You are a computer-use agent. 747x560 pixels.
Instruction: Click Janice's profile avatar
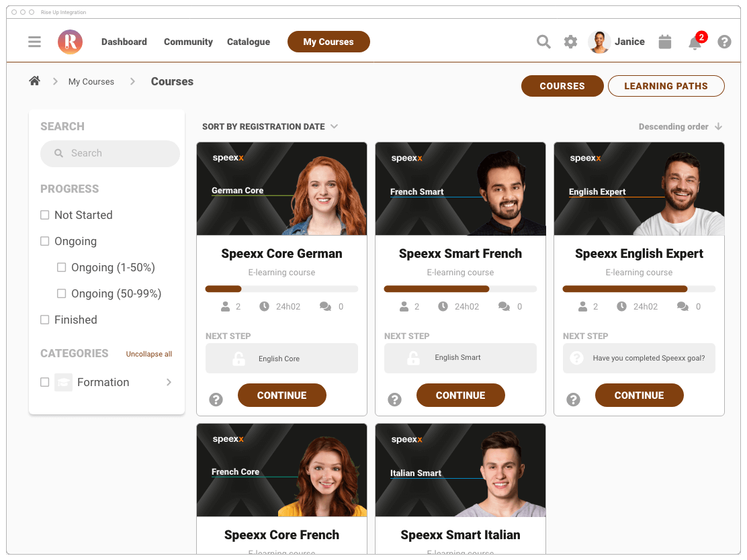click(x=599, y=42)
